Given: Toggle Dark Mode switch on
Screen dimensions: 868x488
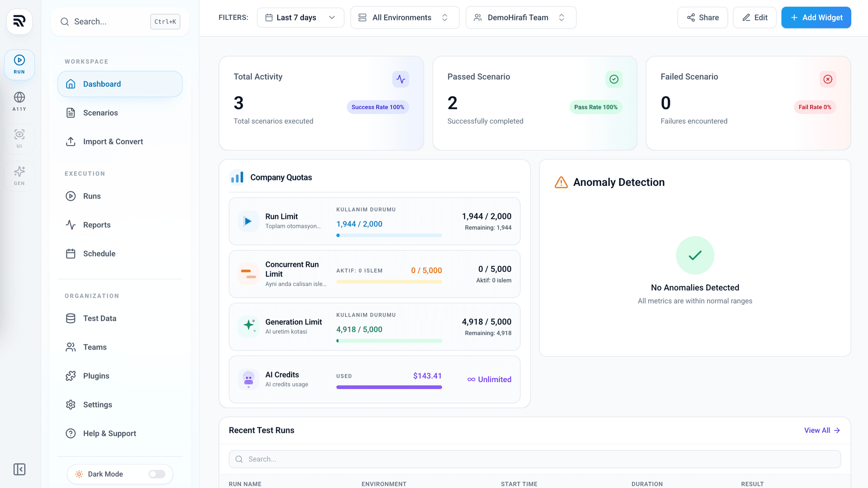Looking at the screenshot, I should (x=157, y=474).
